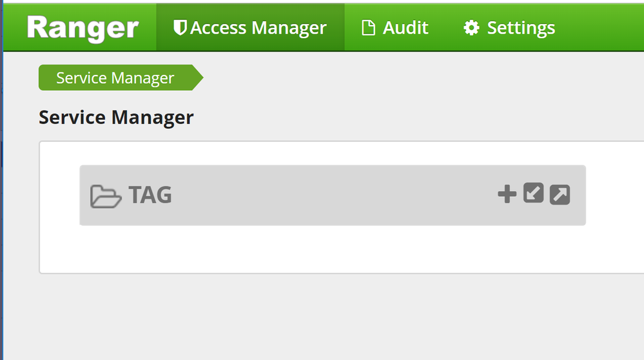Image resolution: width=644 pixels, height=360 pixels.
Task: Click the shield icon beside Access Manager
Action: point(181,28)
